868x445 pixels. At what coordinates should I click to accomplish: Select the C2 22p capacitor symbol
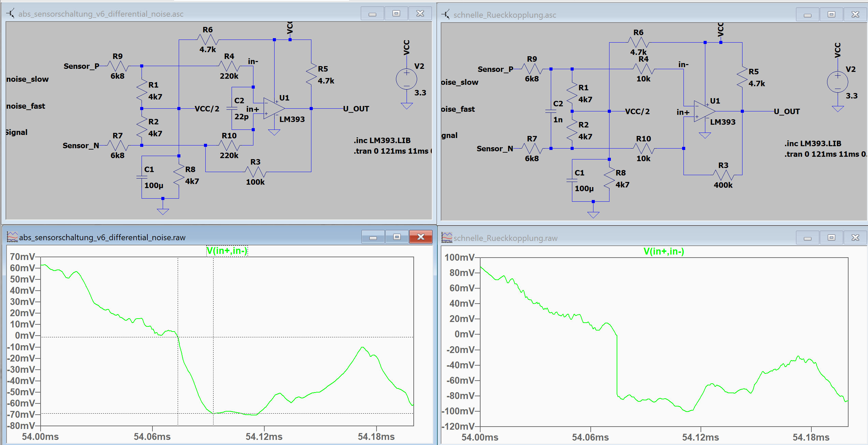[232, 108]
